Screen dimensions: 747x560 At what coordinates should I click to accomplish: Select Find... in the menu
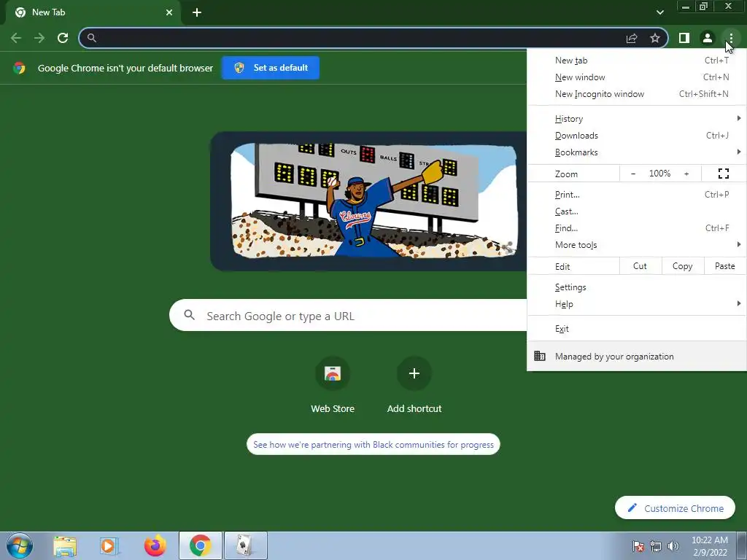point(637,227)
